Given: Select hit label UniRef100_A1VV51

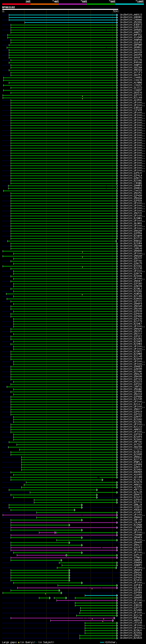Looking at the screenshot, I should tap(131, 487).
